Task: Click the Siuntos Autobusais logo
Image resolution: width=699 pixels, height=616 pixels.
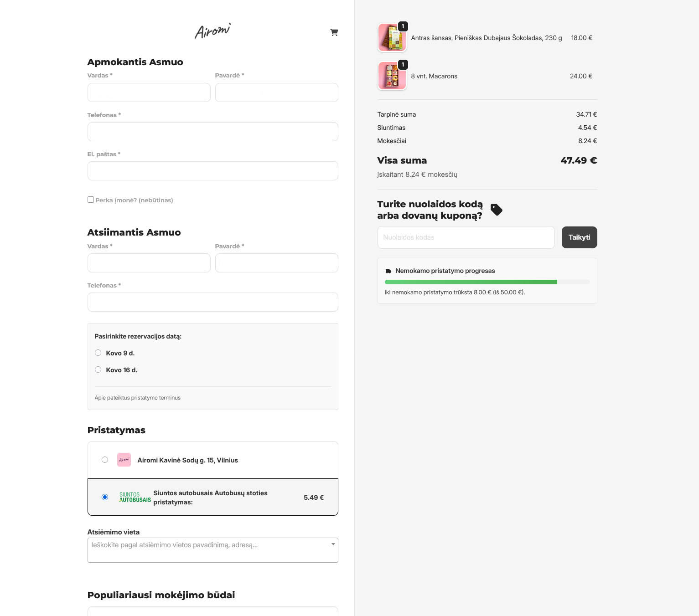Action: tap(135, 497)
